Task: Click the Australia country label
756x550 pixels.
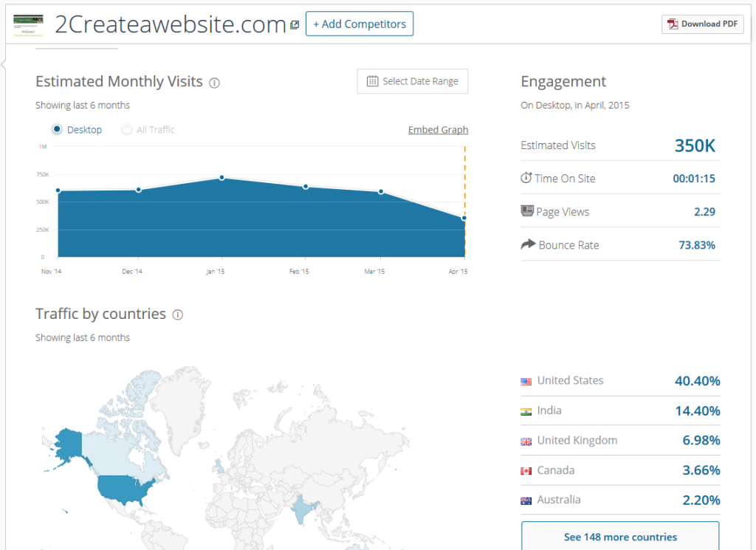Action: 559,499
